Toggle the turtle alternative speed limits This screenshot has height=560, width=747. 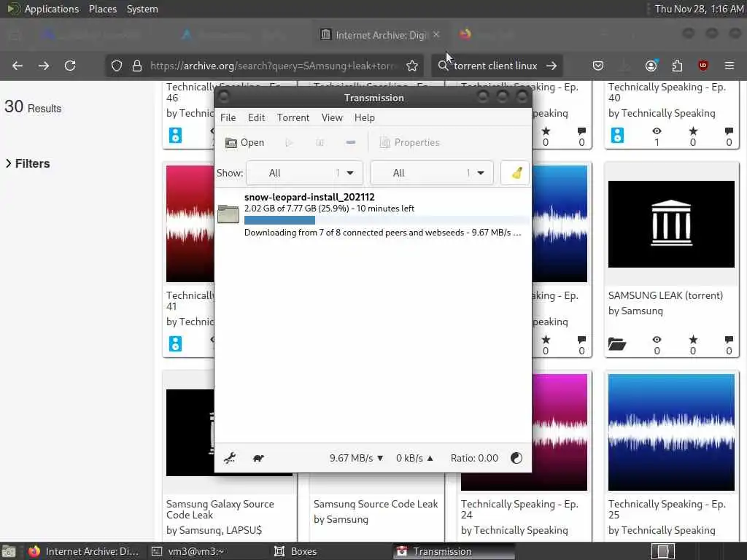[x=258, y=458]
